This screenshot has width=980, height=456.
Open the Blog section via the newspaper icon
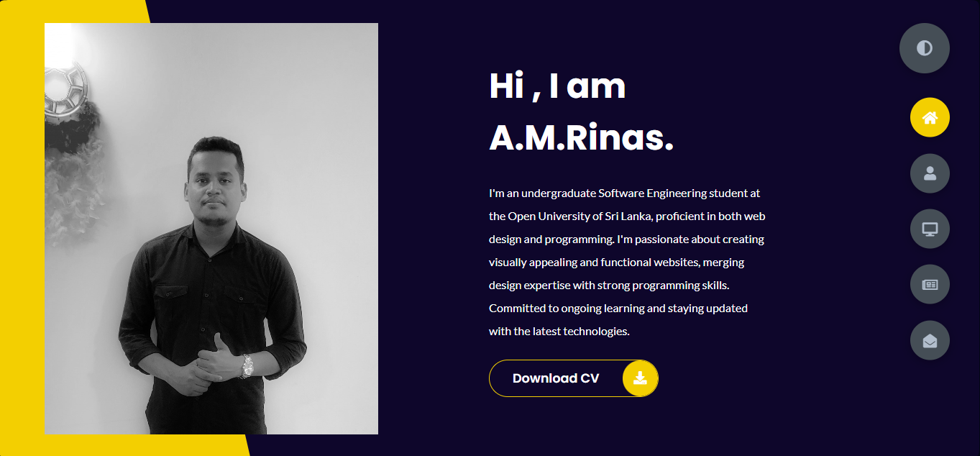pyautogui.click(x=930, y=284)
